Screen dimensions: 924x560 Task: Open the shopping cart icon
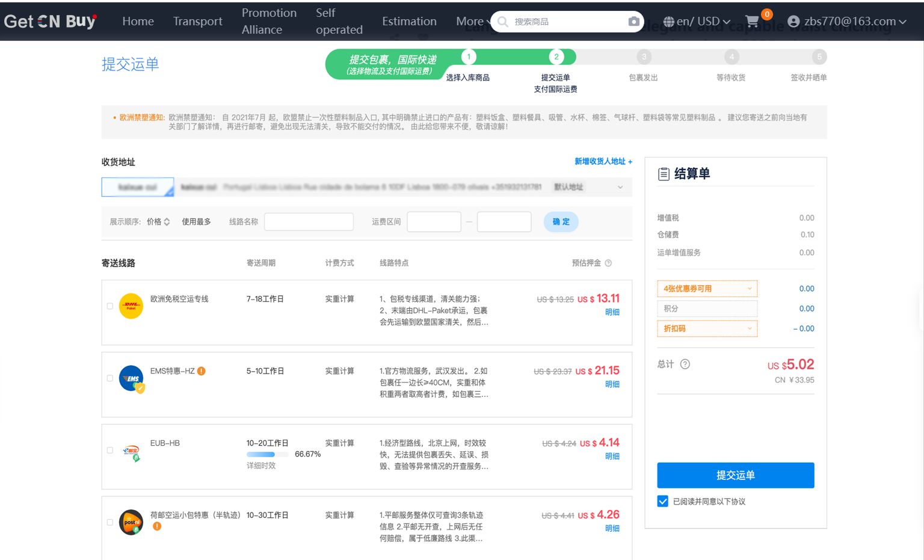click(x=752, y=22)
